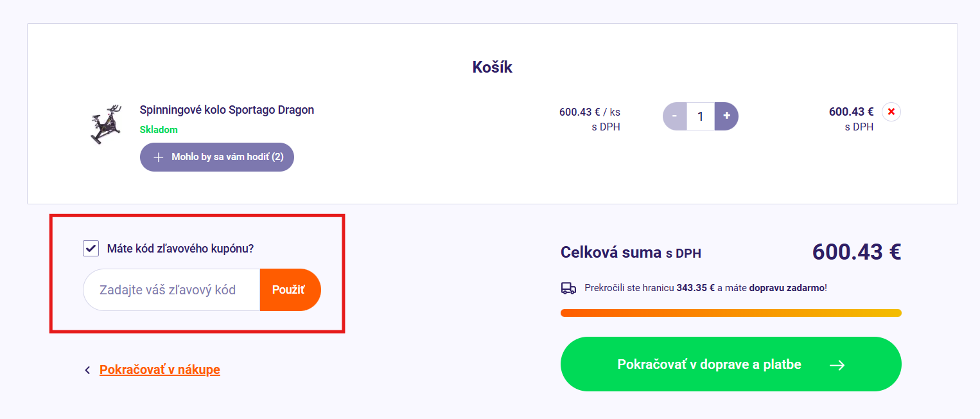980x419 pixels.
Task: Remove the item with red X icon
Action: pos(891,112)
